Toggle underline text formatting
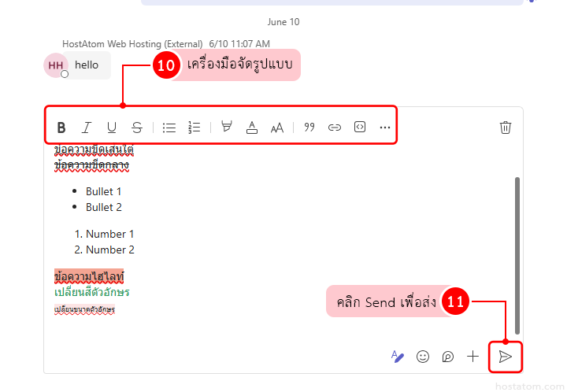 click(112, 128)
